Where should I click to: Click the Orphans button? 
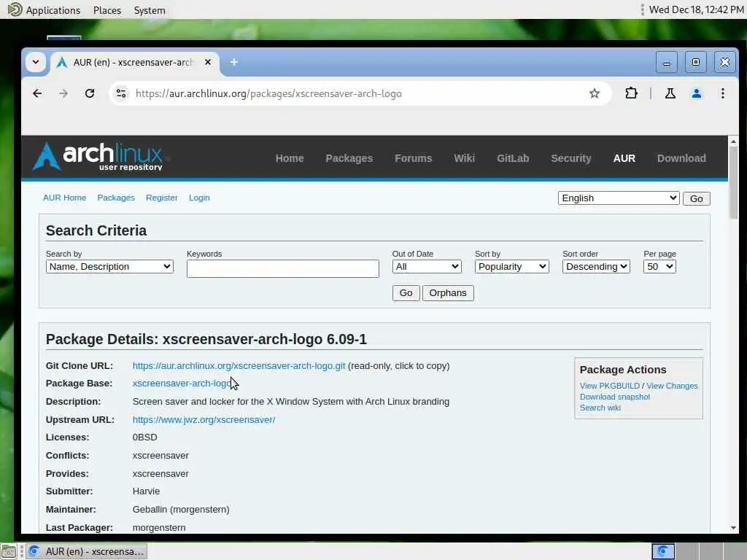point(448,293)
